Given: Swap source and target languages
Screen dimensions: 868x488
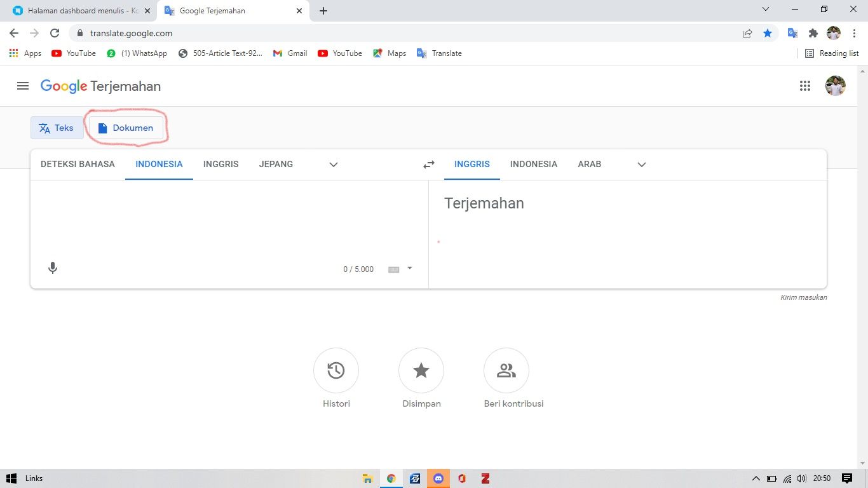Looking at the screenshot, I should 429,165.
